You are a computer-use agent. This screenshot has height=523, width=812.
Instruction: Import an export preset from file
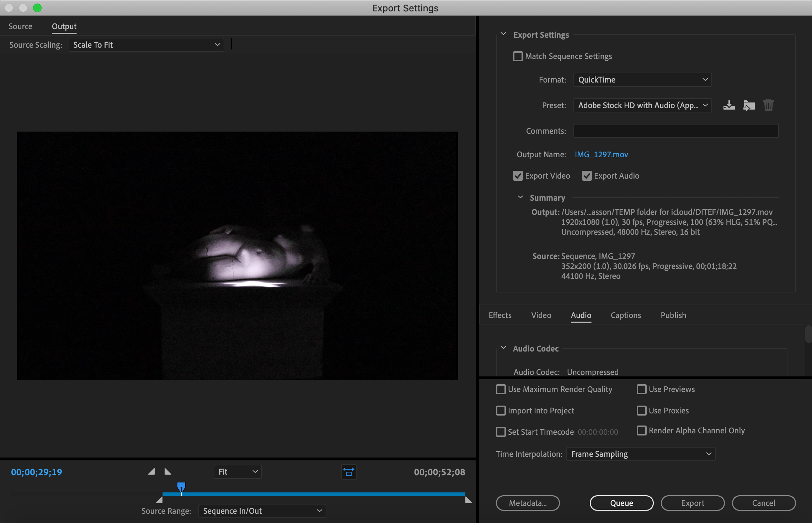(749, 105)
